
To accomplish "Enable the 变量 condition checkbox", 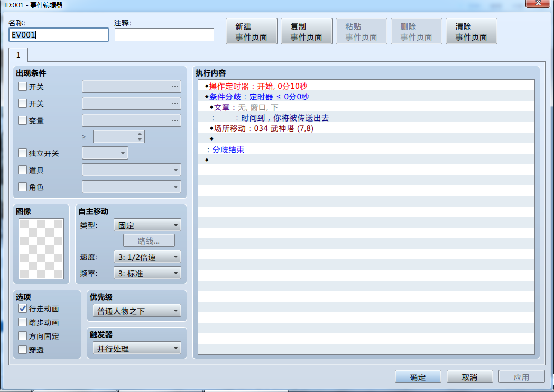I will [x=22, y=120].
